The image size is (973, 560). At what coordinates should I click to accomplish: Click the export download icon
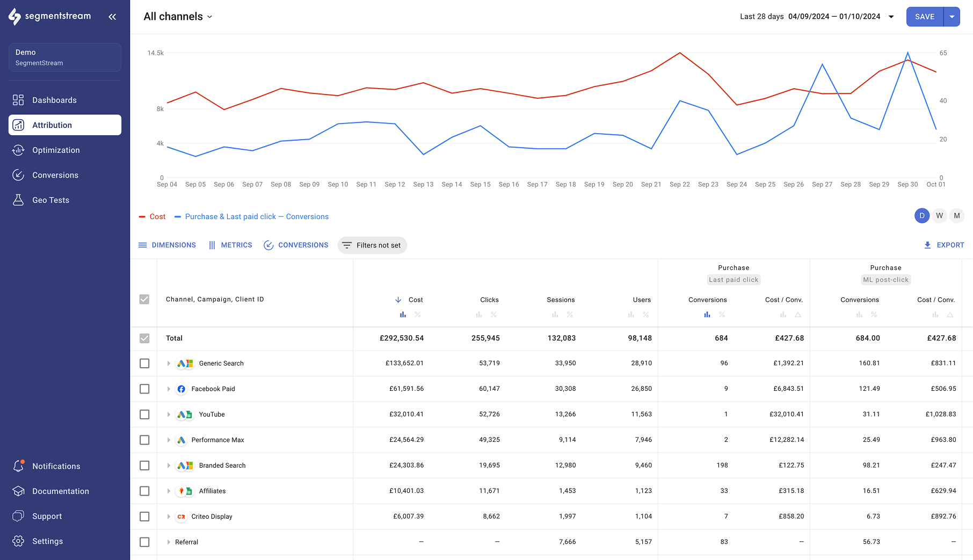[x=927, y=245]
